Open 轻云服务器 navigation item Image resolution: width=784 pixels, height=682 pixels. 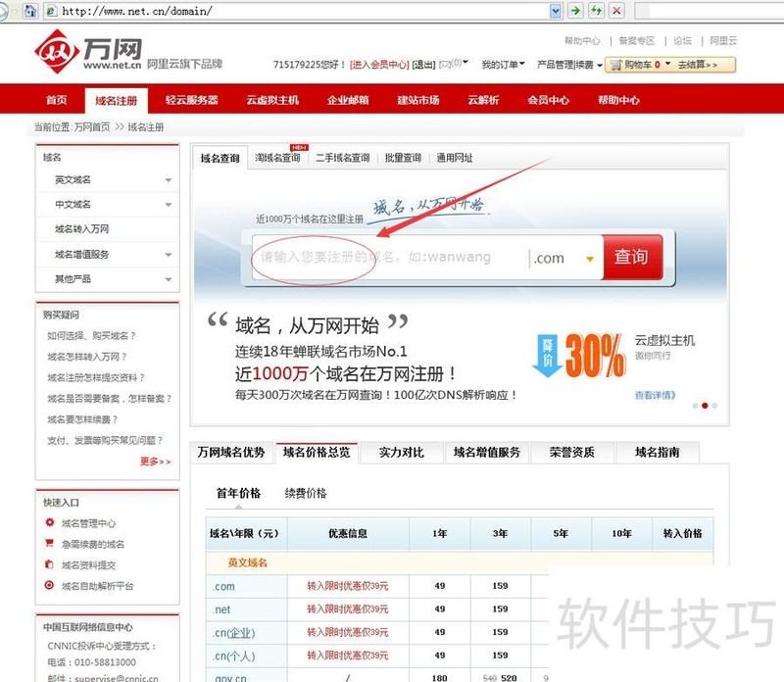tap(192, 100)
